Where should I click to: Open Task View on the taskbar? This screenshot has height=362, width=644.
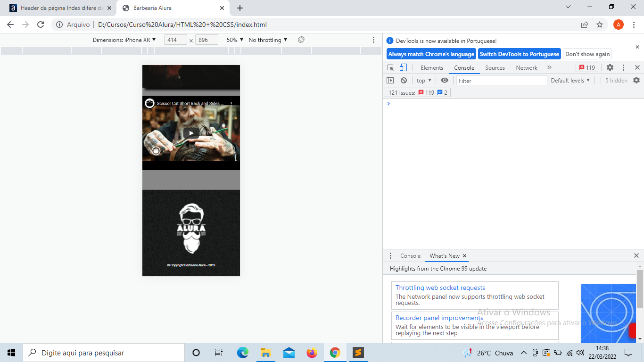click(x=219, y=353)
